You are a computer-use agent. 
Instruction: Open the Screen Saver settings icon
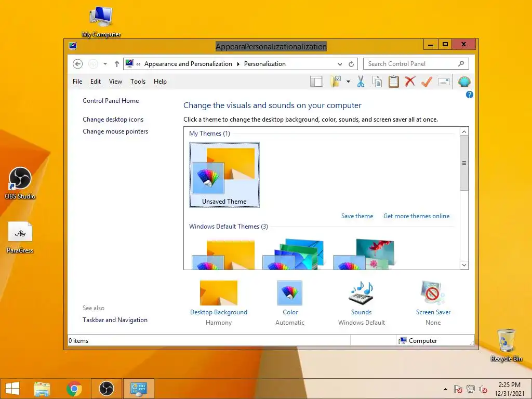coord(433,293)
